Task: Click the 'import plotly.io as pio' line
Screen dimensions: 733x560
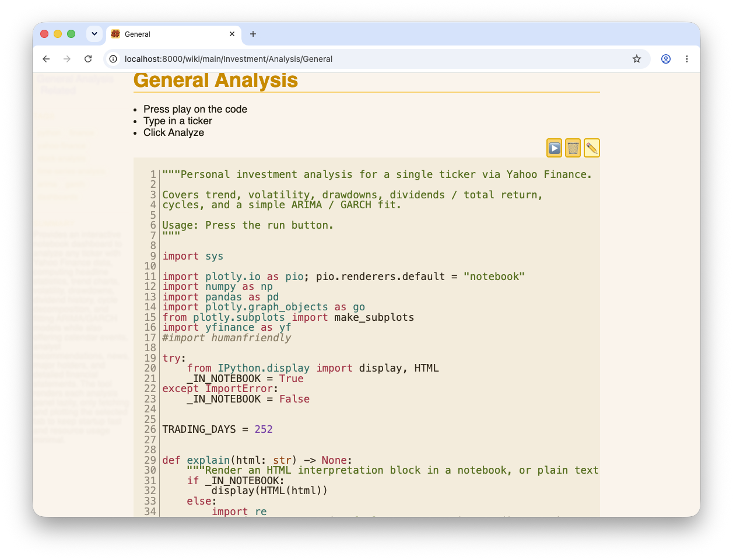Action: [343, 276]
